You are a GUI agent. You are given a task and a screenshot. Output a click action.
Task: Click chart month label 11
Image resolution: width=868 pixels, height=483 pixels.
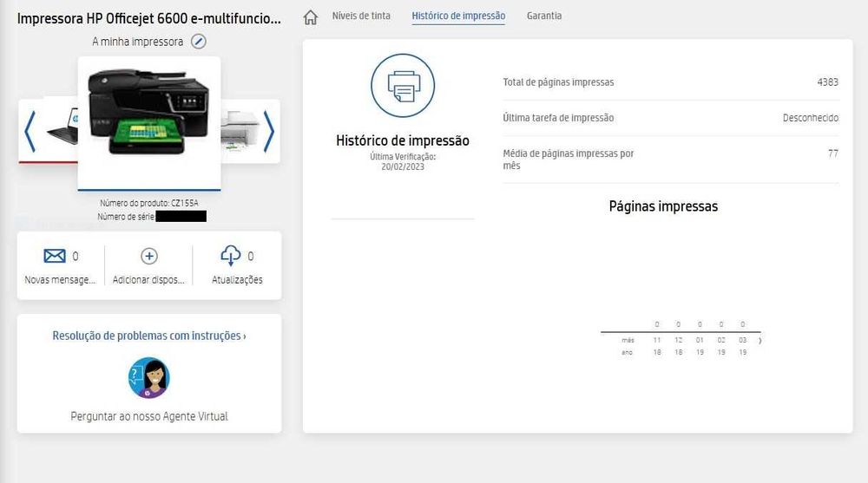click(657, 340)
